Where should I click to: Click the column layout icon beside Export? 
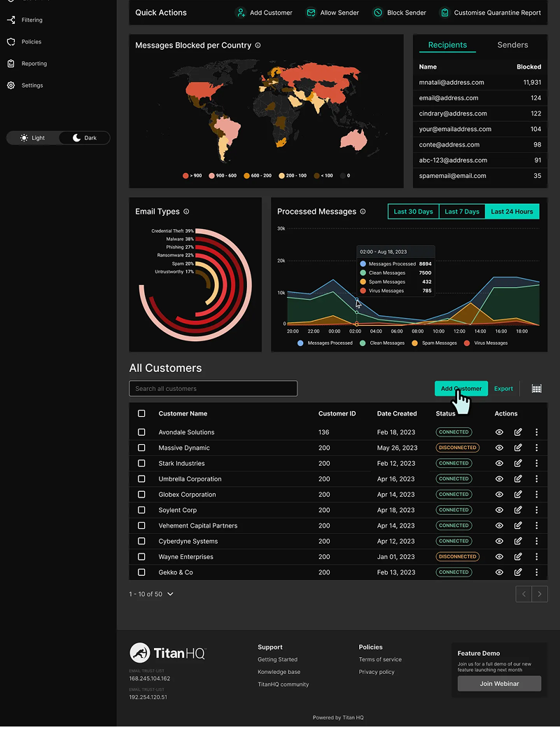537,389
